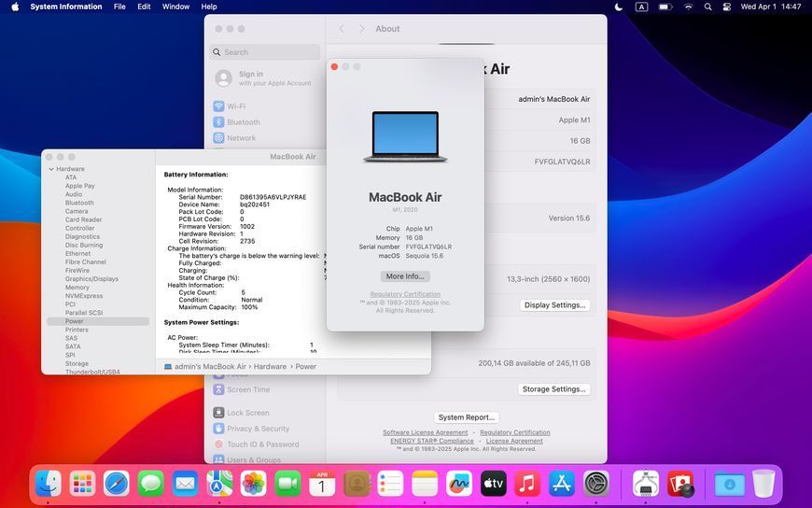This screenshot has height=508, width=812.
Task: Select Power in hardware list
Action: click(x=98, y=321)
